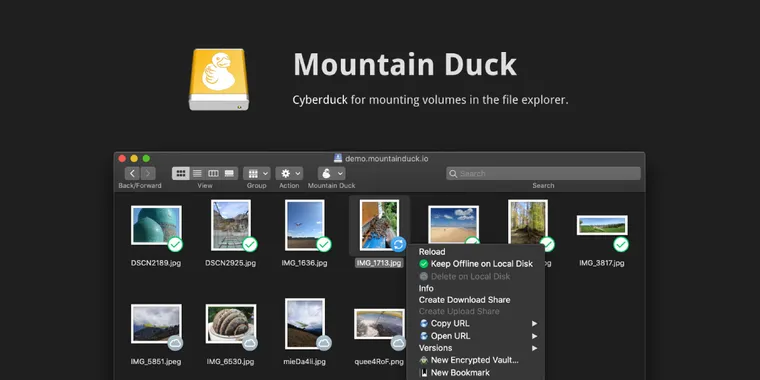
Task: Click the drive icon in the window title
Action: coord(338,158)
